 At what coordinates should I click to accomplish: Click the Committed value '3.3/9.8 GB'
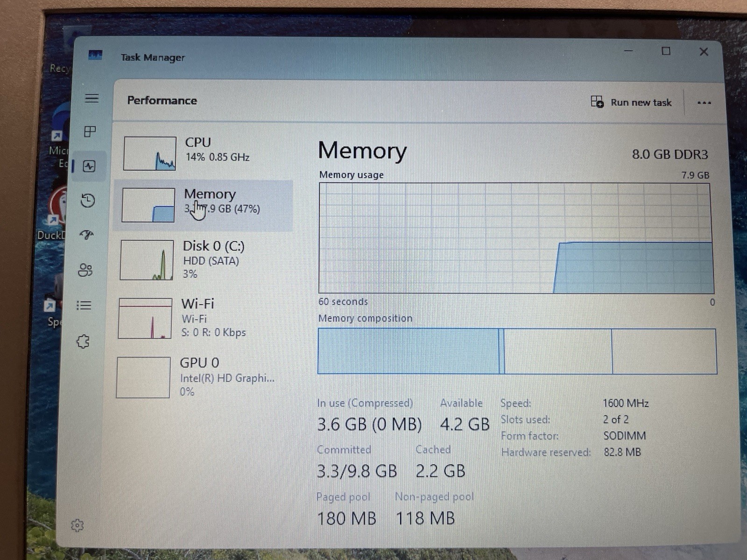point(357,471)
